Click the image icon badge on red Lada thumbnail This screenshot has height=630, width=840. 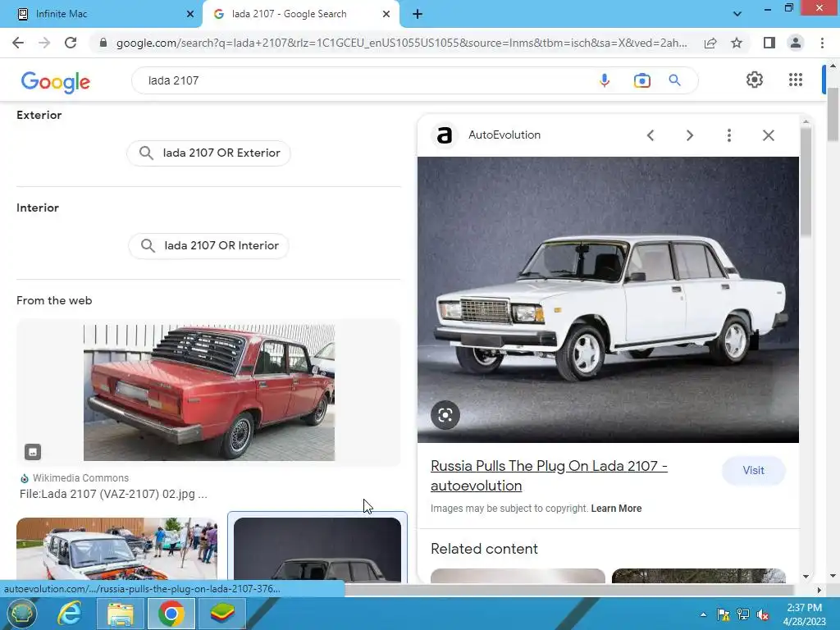(x=33, y=452)
